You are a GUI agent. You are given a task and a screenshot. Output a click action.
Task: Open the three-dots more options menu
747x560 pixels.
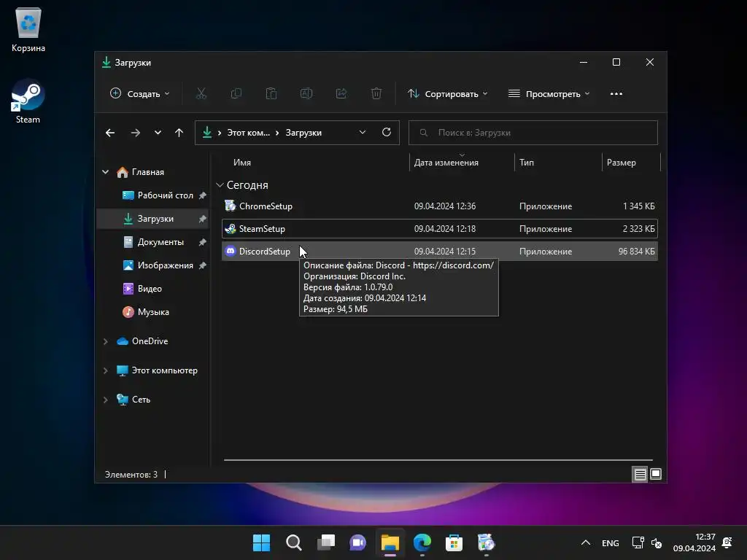[x=616, y=94]
